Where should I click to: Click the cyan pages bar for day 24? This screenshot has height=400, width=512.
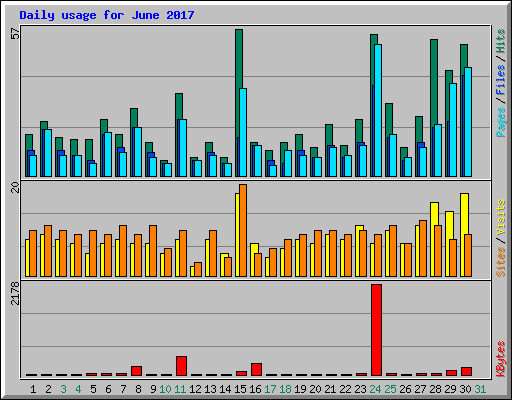click(378, 110)
